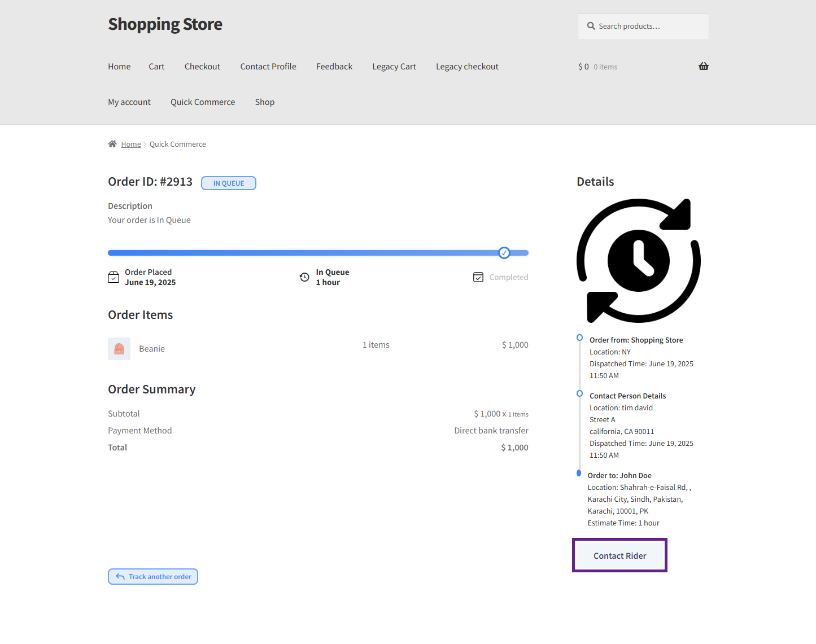Click the large order status clock graphic
Viewport: 816px width, 644px height.
[x=638, y=261]
